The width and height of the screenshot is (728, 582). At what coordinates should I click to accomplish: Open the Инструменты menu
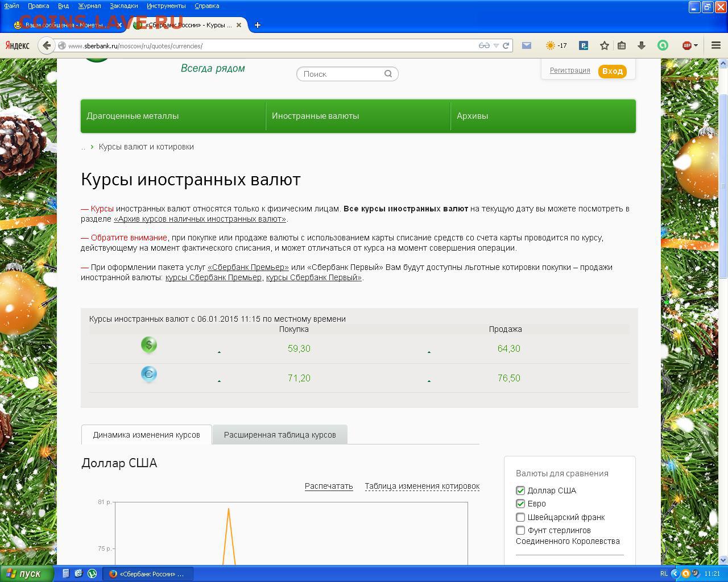[x=166, y=6]
